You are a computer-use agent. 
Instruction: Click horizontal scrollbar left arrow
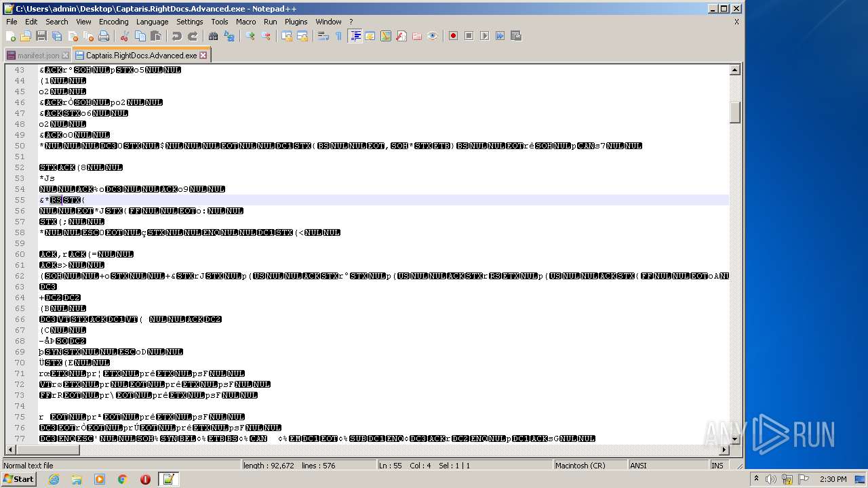point(10,449)
